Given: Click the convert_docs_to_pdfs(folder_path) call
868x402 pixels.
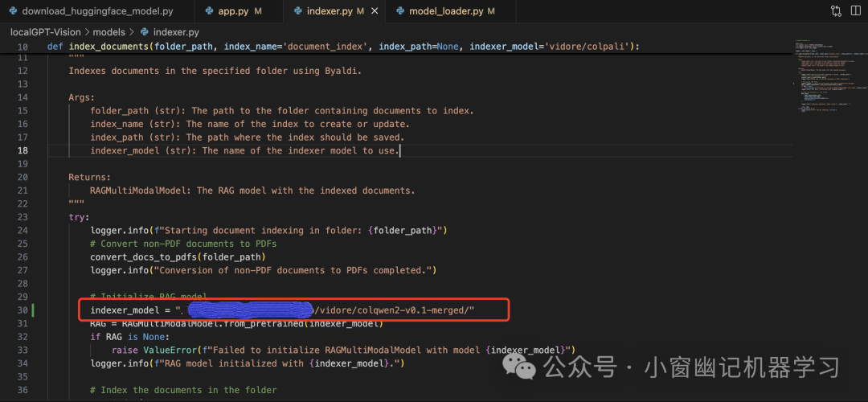Looking at the screenshot, I should [178, 257].
